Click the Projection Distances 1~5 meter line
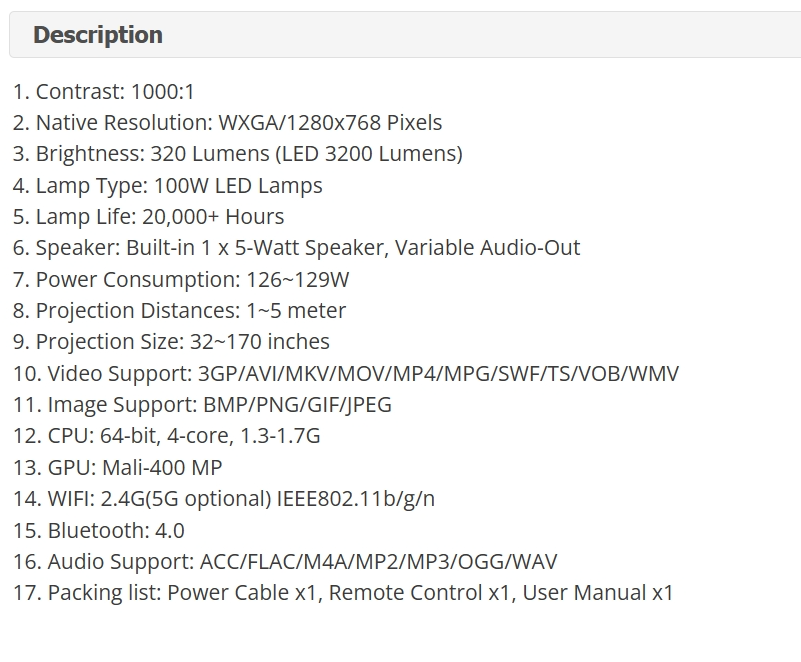This screenshot has height=662, width=801. 179,311
